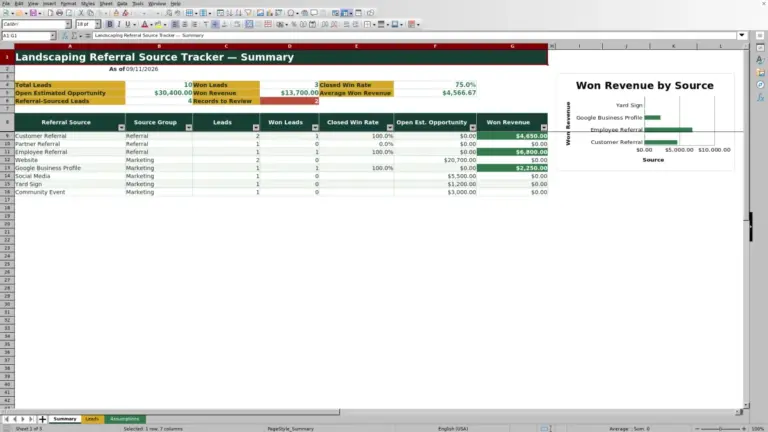This screenshot has width=768, height=432.
Task: Switch to the Assumptions sheet tab
Action: pos(124,419)
